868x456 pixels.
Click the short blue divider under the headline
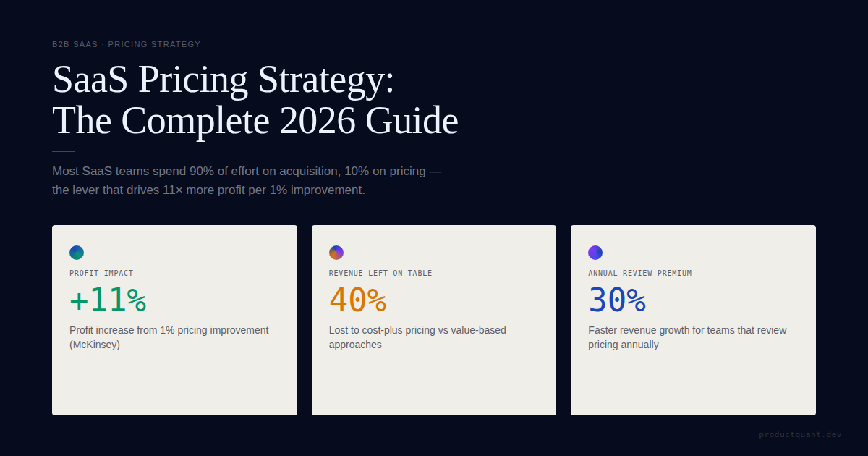pyautogui.click(x=64, y=151)
